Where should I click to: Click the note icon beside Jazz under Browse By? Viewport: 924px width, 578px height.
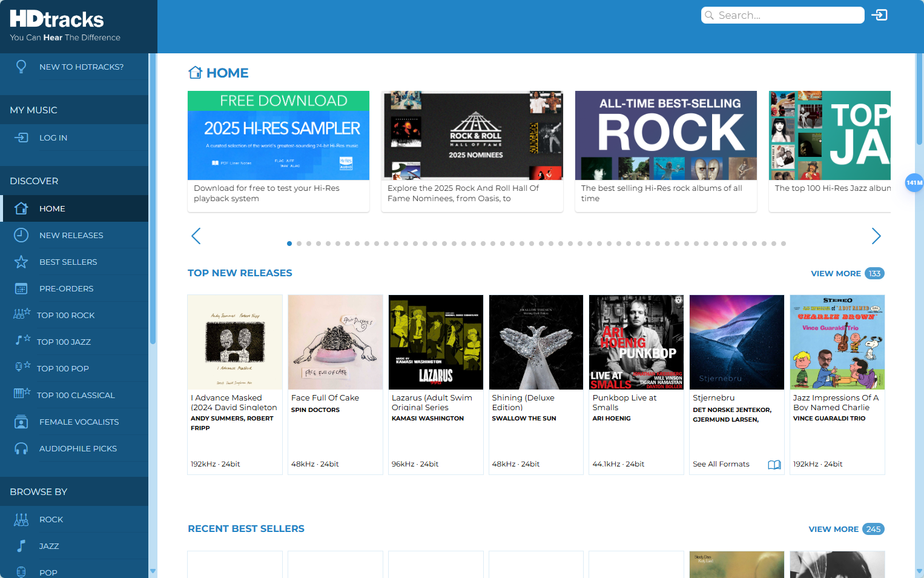(21, 546)
